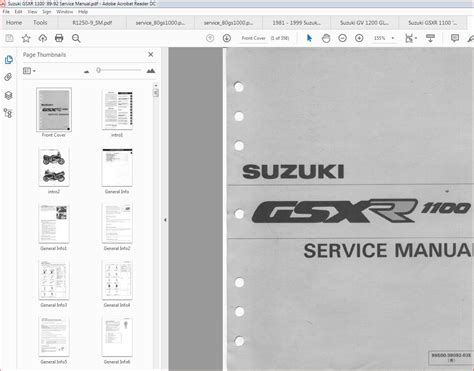Open the Page Thumbnails sidebar icon

9,60
